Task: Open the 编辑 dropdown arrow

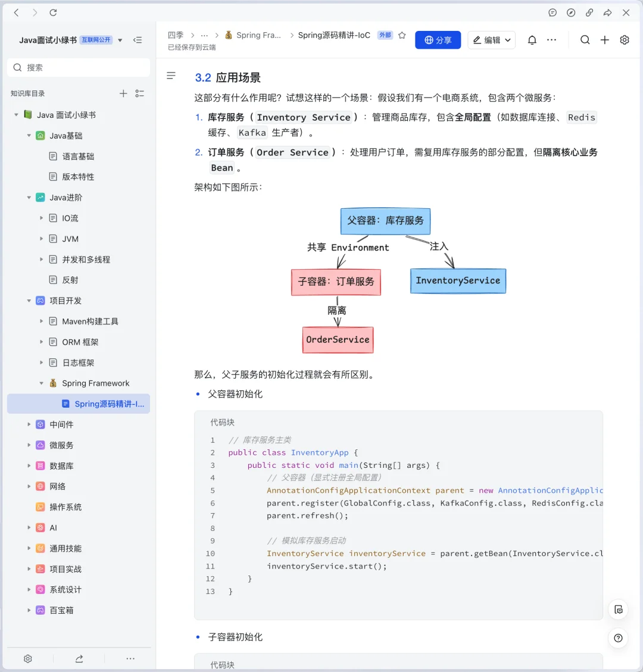Action: 507,39
